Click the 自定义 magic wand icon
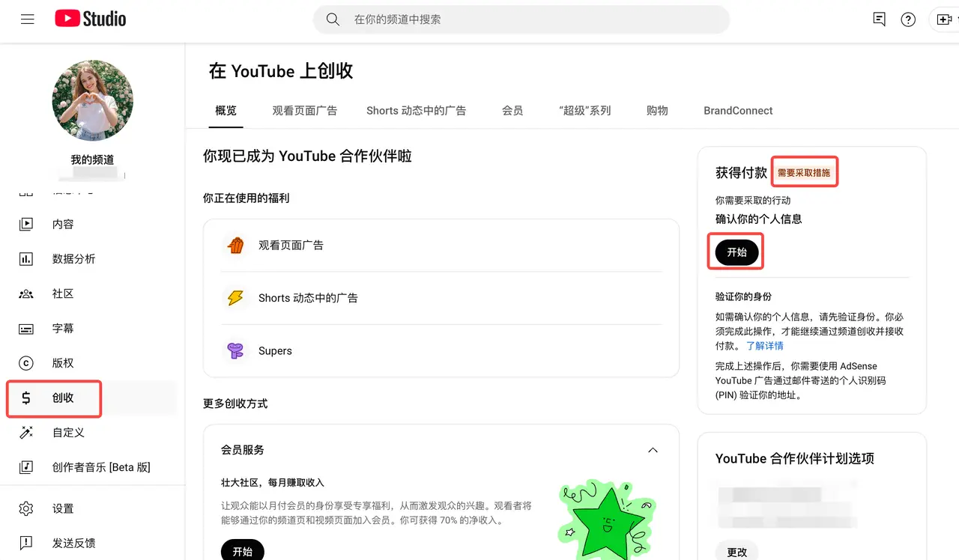959x560 pixels. tap(26, 433)
